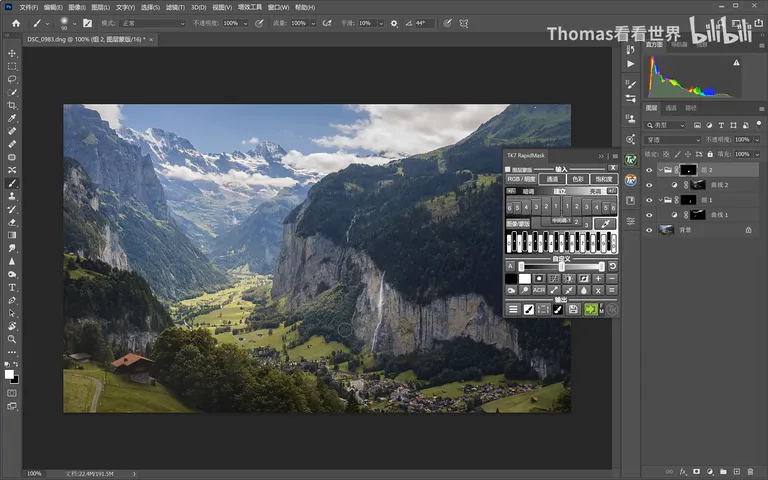This screenshot has width=768, height=480.
Task: Open layer opacity 100% dropdown in layers panel
Action: [x=757, y=140]
